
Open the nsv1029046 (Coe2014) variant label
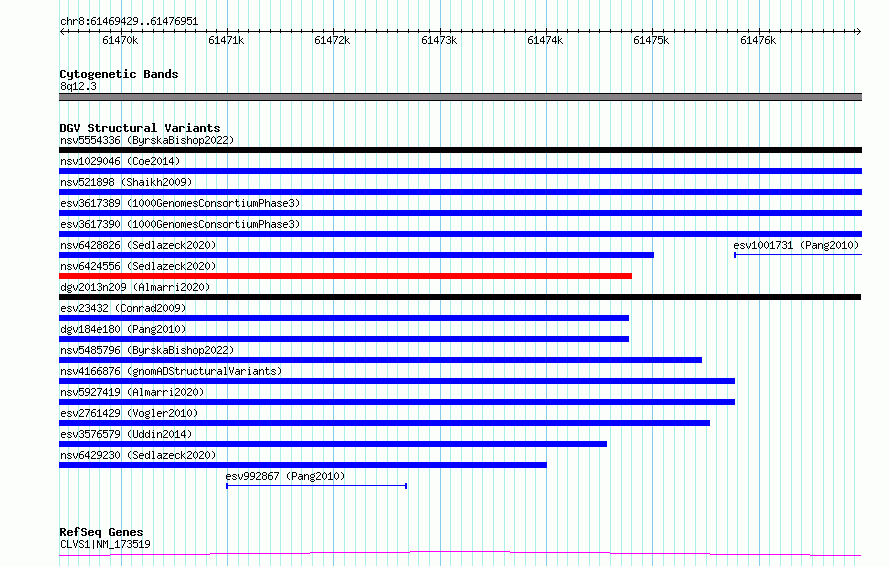pos(120,161)
